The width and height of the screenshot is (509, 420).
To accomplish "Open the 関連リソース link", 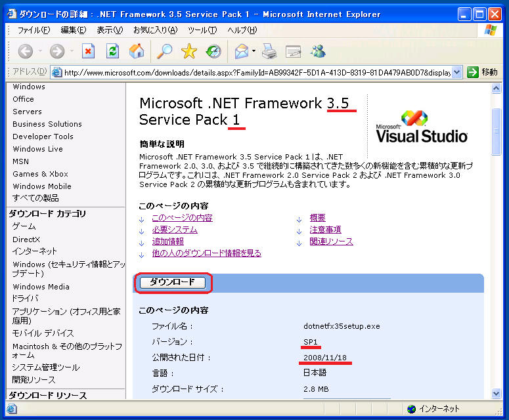I will click(x=331, y=241).
